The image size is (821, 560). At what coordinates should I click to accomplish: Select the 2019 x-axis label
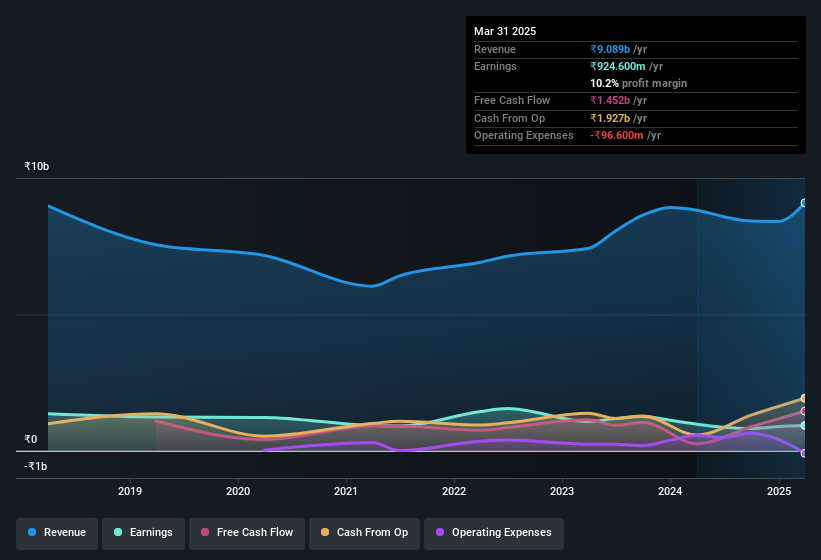point(130,491)
